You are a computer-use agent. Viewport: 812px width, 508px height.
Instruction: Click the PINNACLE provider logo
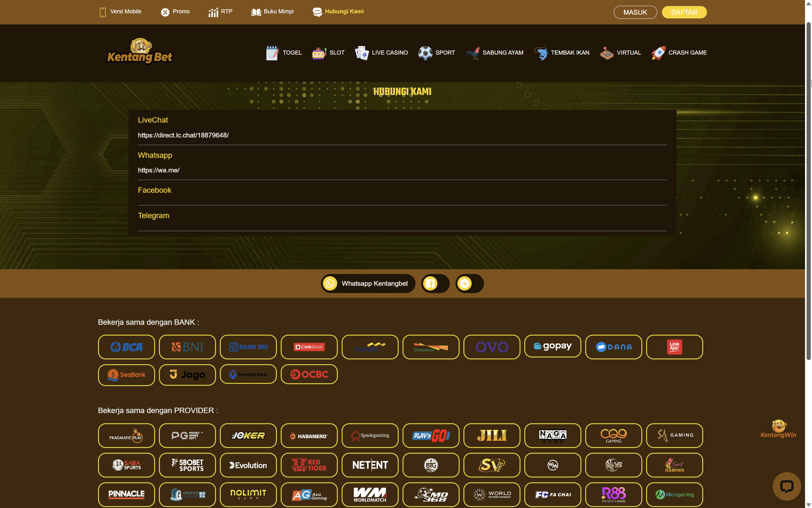pyautogui.click(x=127, y=495)
